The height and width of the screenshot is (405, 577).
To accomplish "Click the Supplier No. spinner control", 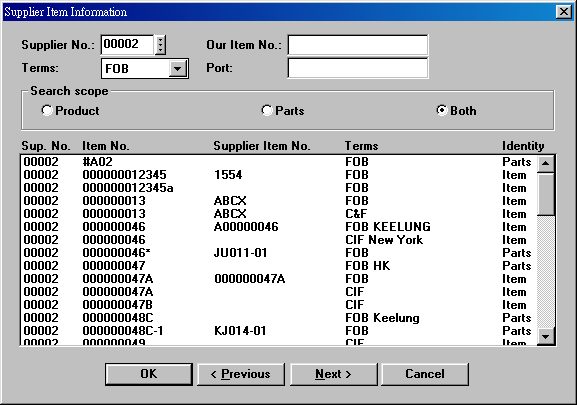I will [x=160, y=45].
